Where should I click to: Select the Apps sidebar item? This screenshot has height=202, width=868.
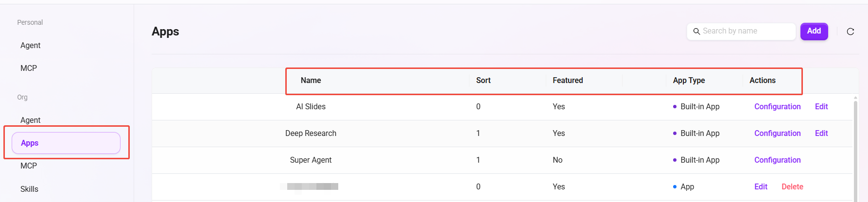click(x=66, y=143)
